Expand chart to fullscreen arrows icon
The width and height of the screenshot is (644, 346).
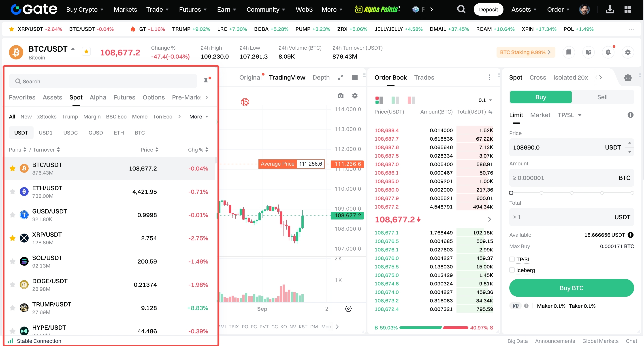click(x=340, y=77)
